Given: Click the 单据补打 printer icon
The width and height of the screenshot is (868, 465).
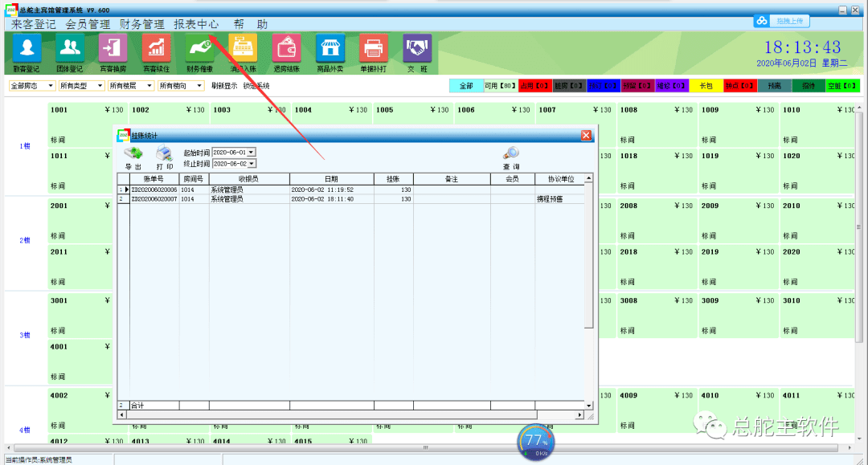Looking at the screenshot, I should pos(373,53).
